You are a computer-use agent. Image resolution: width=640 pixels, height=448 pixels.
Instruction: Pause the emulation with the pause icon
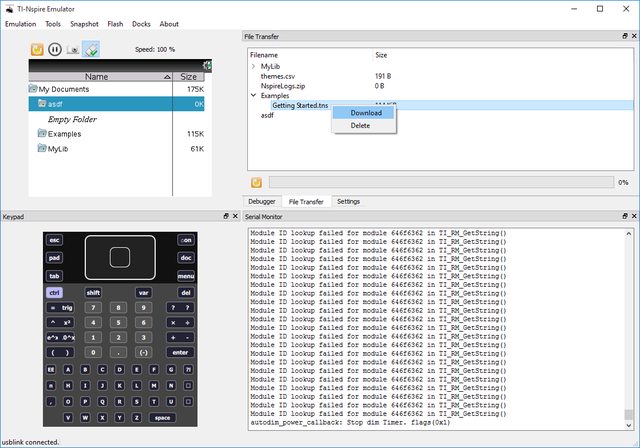point(55,49)
